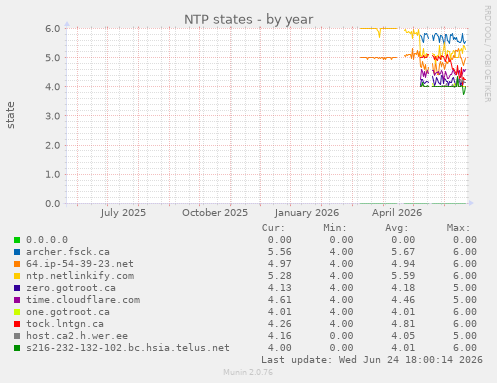
Task: Click the 4.0 y-axis tick label
Action: [x=53, y=87]
